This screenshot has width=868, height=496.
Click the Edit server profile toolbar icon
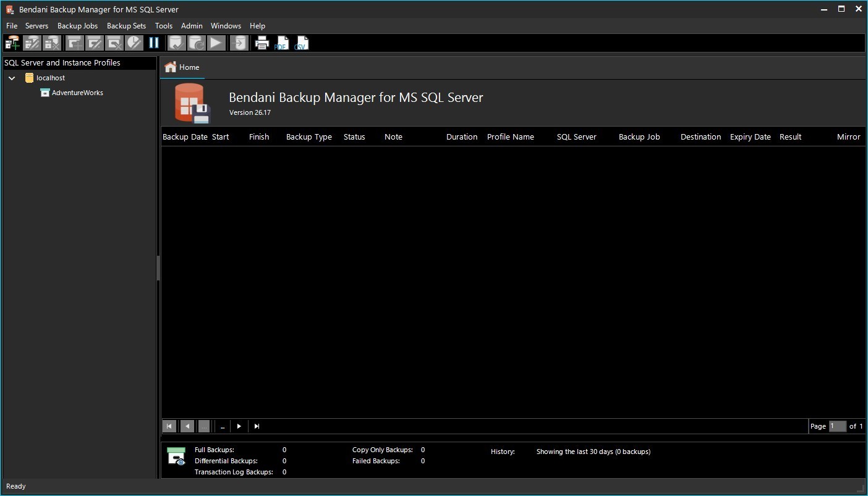click(x=32, y=43)
